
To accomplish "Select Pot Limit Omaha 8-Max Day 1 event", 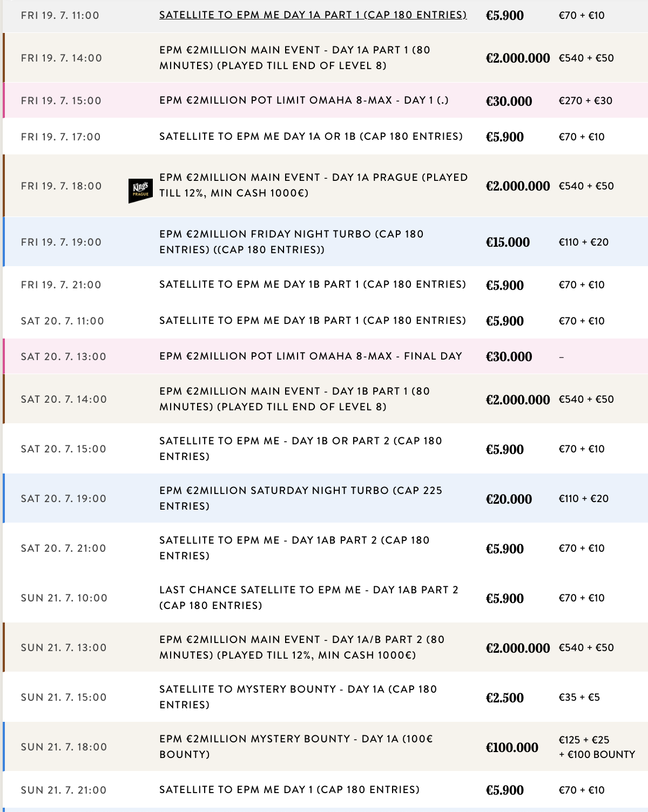I will (x=303, y=100).
